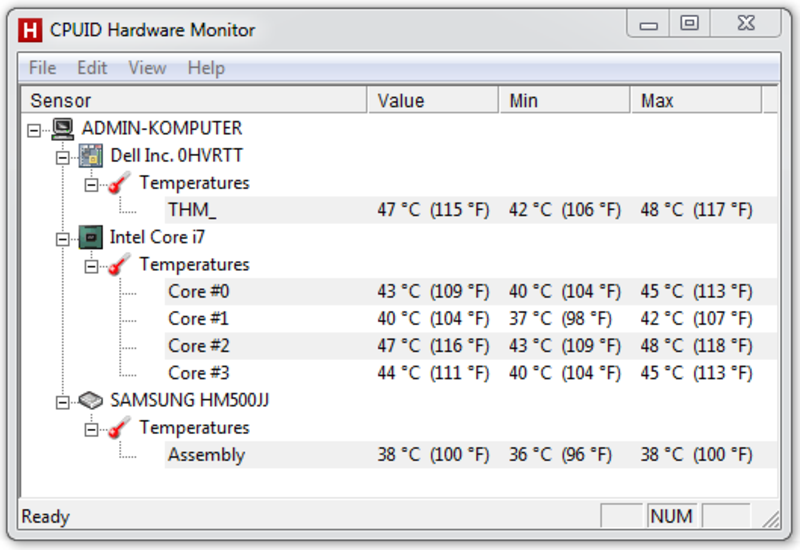This screenshot has width=800, height=550.
Task: Open the Help menu
Action: point(206,68)
